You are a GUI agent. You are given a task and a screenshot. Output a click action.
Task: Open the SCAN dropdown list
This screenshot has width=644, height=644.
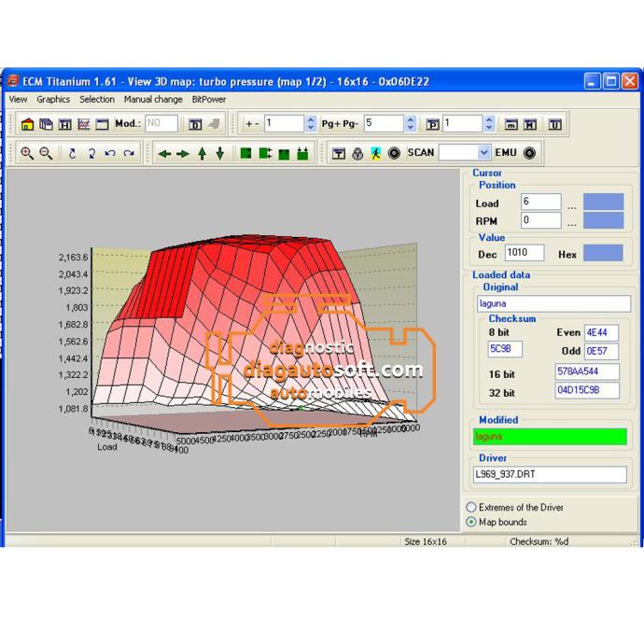point(483,153)
